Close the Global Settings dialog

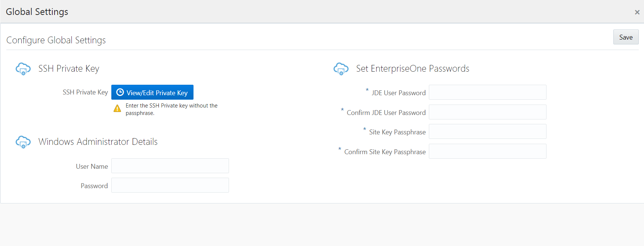(x=637, y=12)
